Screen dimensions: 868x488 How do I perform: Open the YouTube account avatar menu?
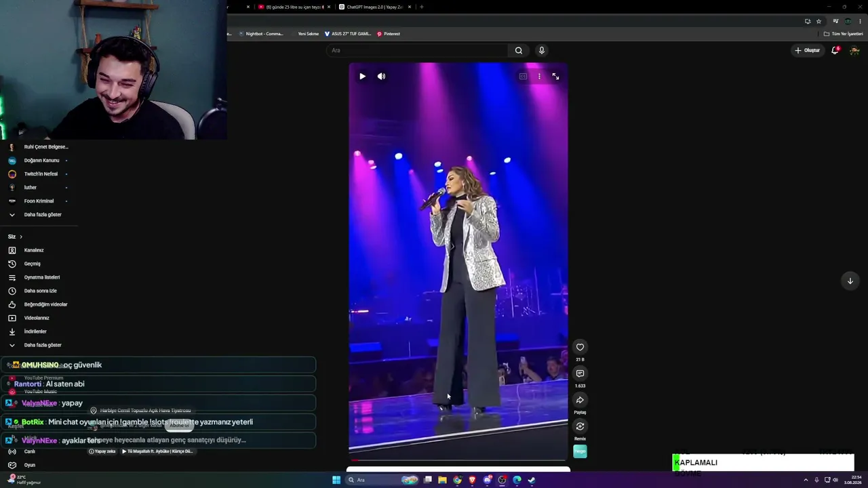pos(854,50)
